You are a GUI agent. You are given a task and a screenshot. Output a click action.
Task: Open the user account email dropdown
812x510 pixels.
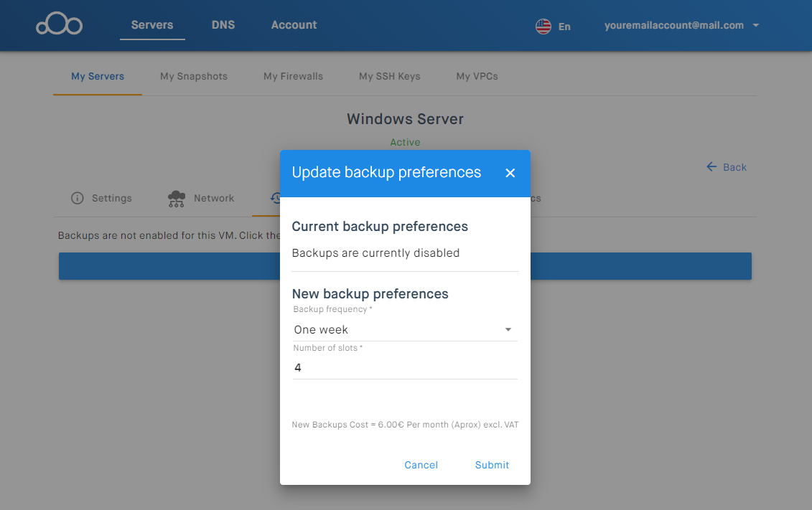pos(756,26)
